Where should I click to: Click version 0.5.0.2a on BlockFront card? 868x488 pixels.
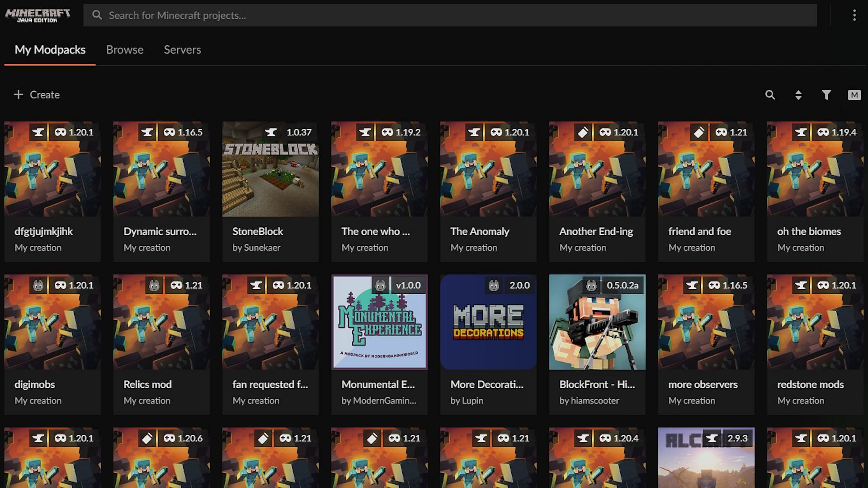pos(623,286)
